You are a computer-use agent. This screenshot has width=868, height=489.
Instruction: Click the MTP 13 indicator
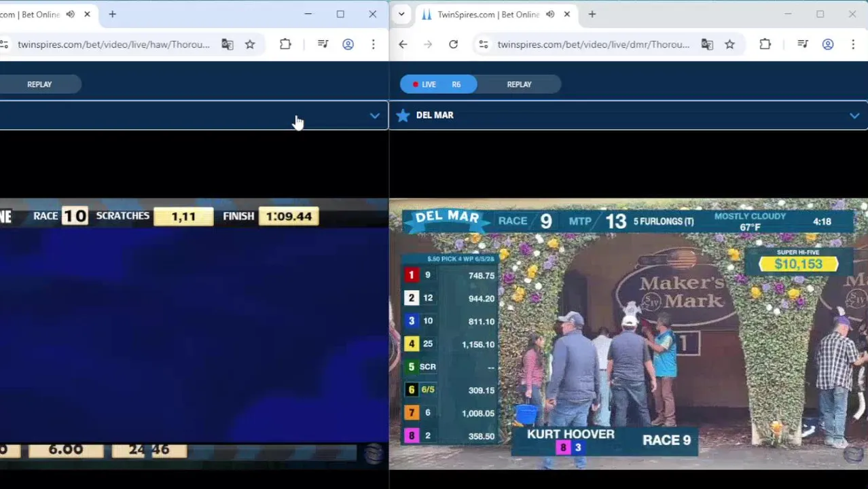point(598,221)
